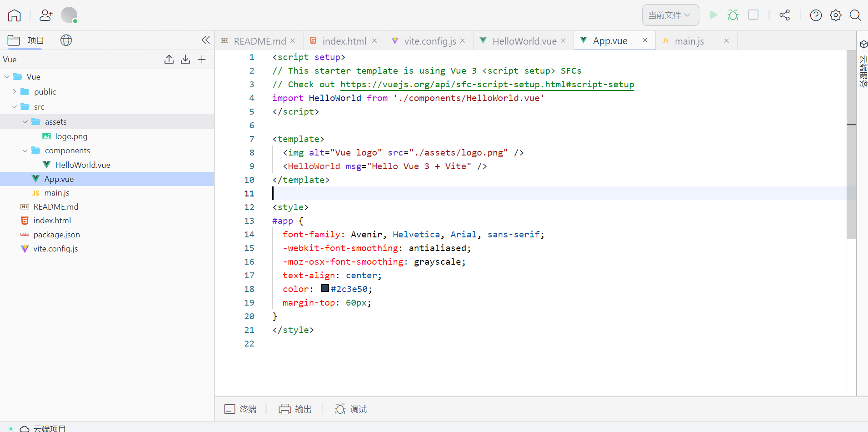Click the #2c3e50 color swatch
This screenshot has height=432, width=868.
[x=325, y=288]
